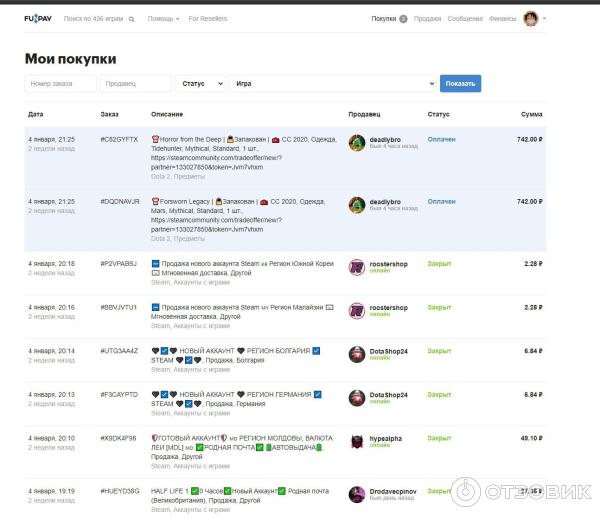This screenshot has width=600, height=517.
Task: Click hypealpha seller avatar
Action: [x=356, y=441]
